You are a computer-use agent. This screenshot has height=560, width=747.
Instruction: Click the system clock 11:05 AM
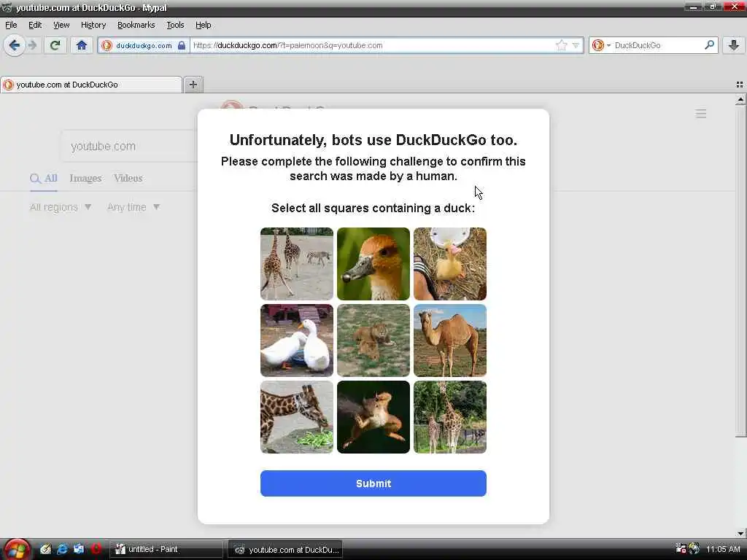(x=723, y=550)
